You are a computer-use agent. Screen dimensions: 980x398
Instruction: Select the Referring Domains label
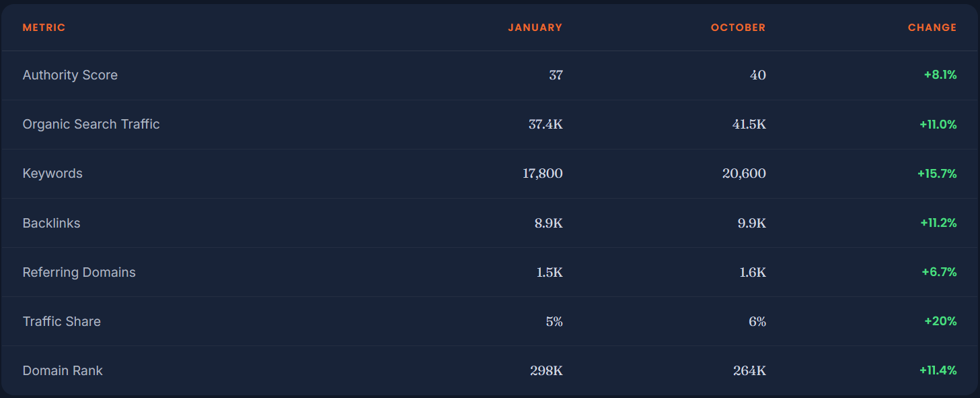[79, 272]
